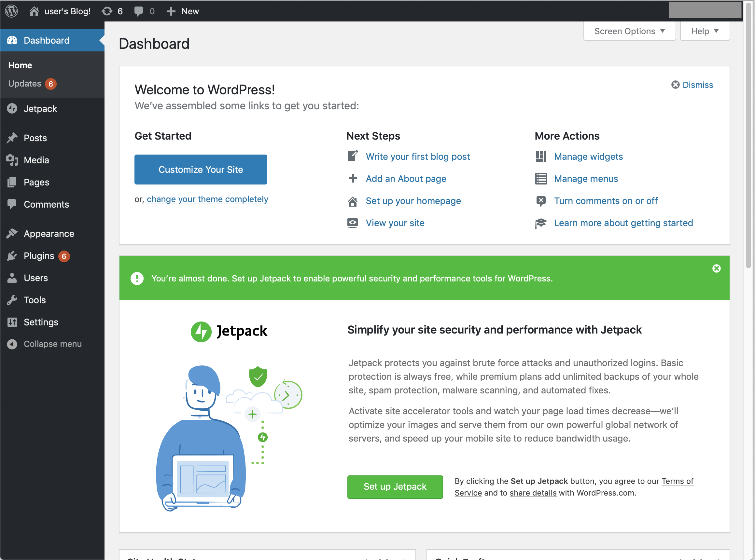Screen dimensions: 755x560
Task: Click the Users person icon
Action: (x=12, y=278)
